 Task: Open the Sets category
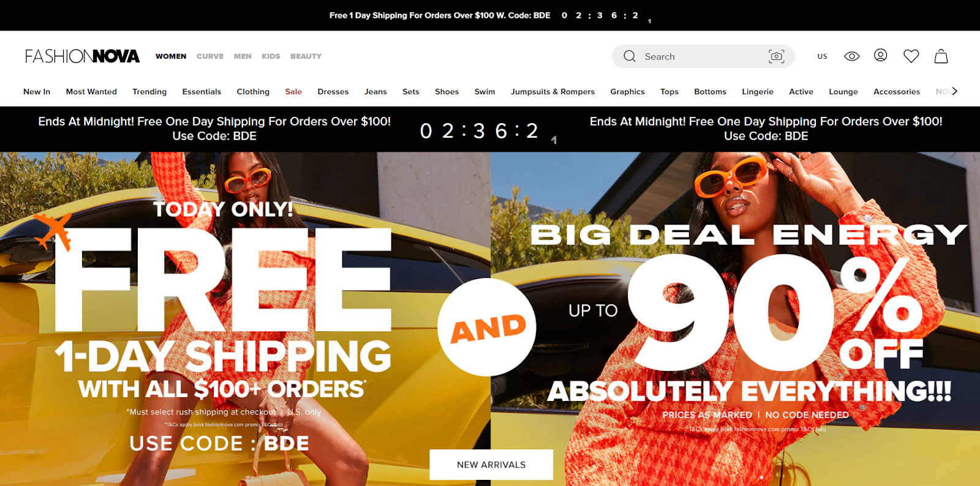[411, 92]
